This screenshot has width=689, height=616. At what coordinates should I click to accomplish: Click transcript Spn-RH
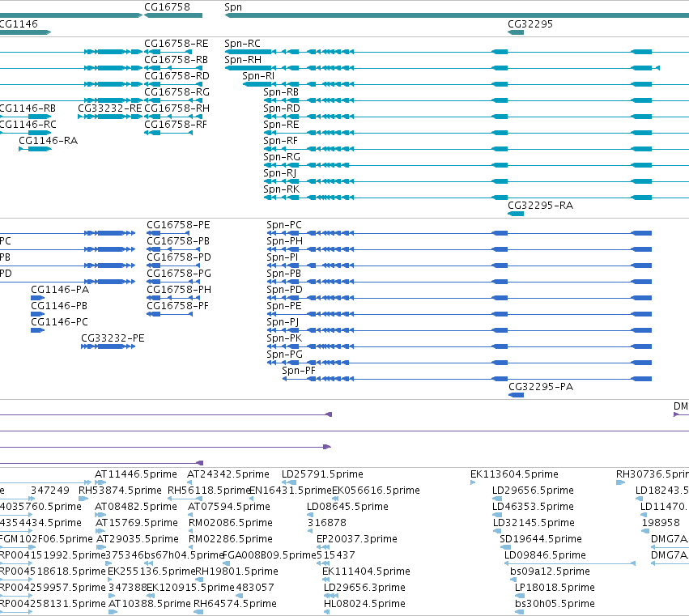tap(243, 60)
